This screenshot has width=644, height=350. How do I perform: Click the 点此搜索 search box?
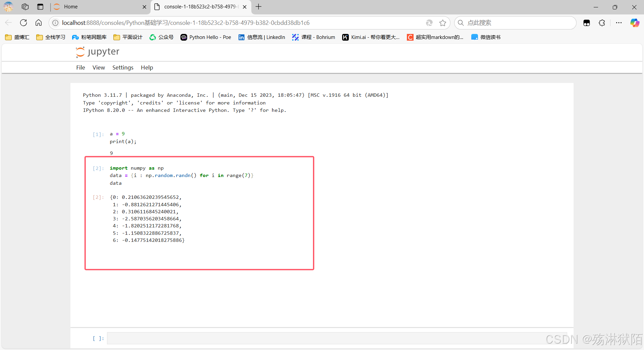pyautogui.click(x=515, y=23)
